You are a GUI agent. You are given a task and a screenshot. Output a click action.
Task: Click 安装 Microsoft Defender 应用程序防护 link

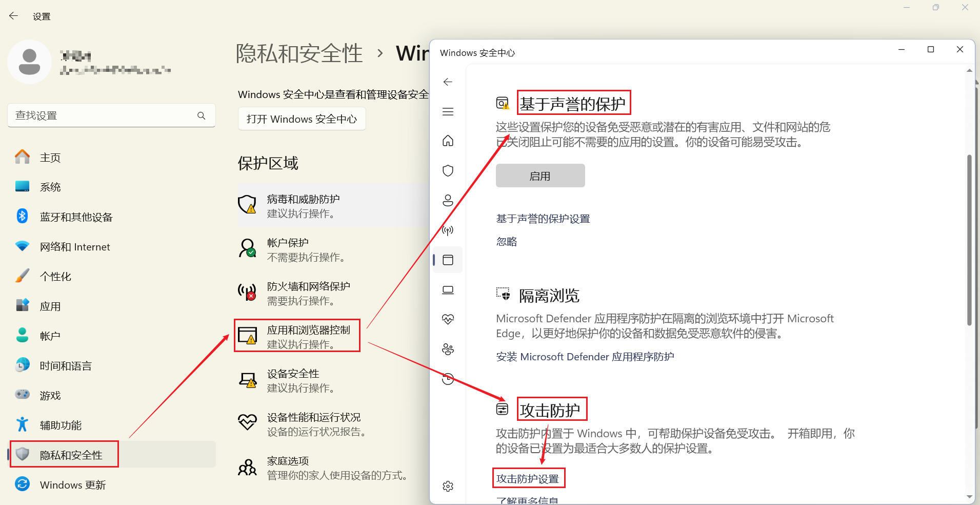(585, 357)
